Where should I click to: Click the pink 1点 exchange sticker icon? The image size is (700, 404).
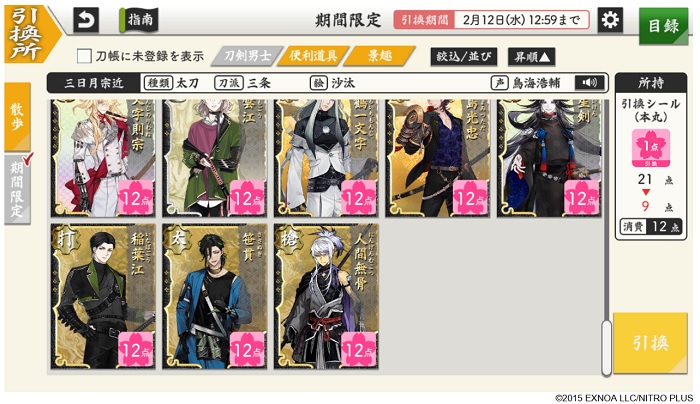pos(650,148)
